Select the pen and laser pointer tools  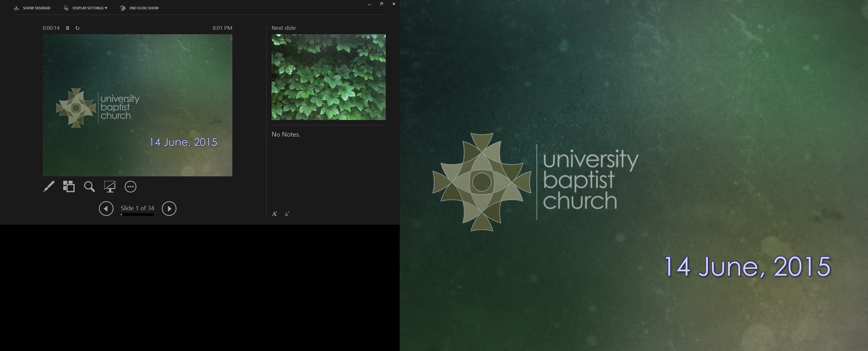point(49,186)
